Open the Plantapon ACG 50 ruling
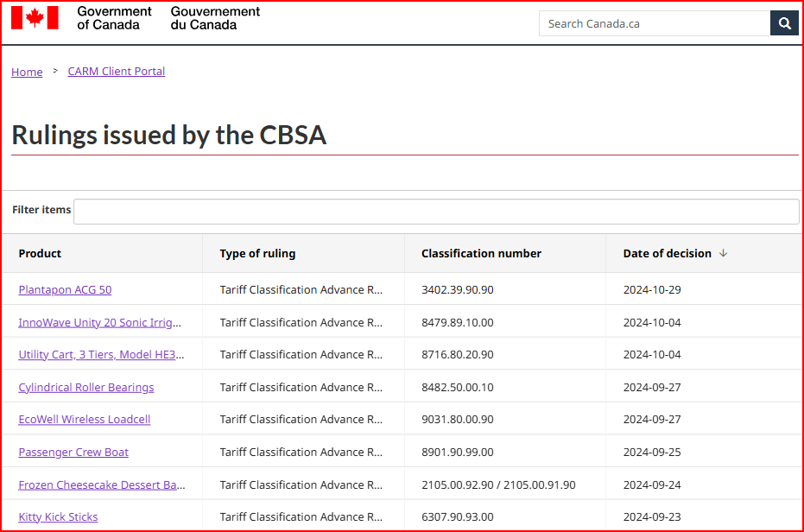Image resolution: width=804 pixels, height=532 pixels. [x=65, y=289]
